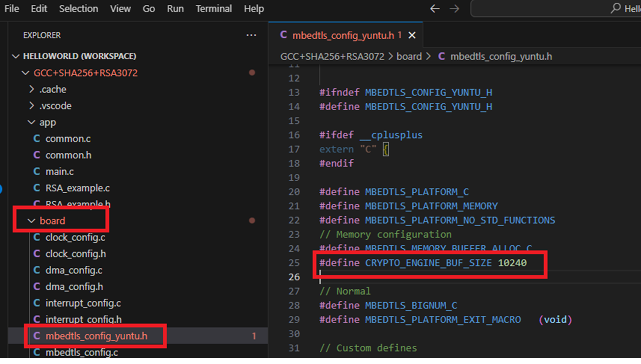
Task: Click the "// Custom defines" comment
Action: click(368, 348)
